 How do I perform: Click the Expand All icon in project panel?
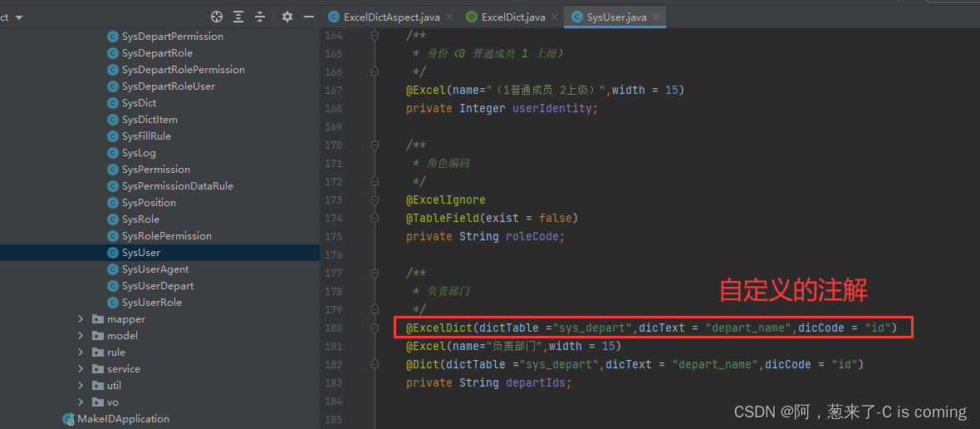coord(238,17)
